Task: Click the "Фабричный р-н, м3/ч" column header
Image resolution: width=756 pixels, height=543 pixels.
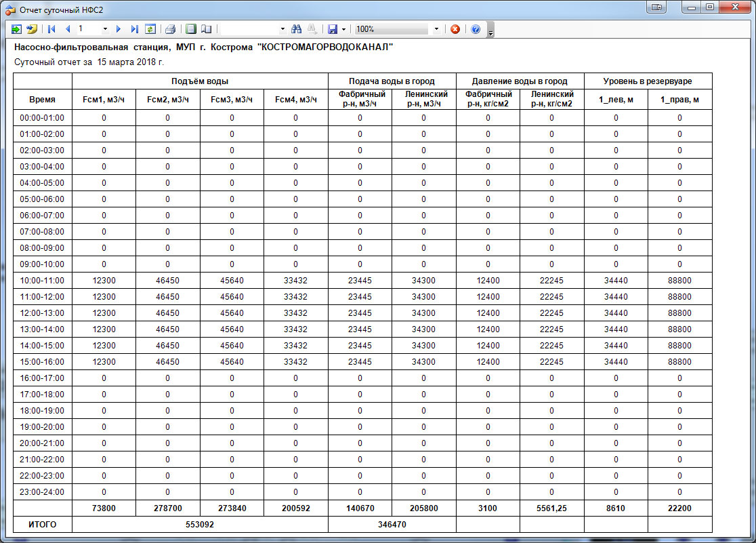Action: [360, 100]
